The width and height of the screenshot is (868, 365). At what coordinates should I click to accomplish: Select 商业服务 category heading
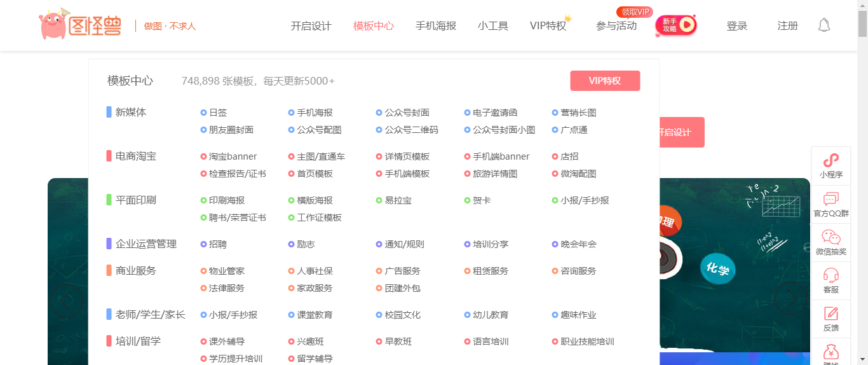[x=136, y=270]
